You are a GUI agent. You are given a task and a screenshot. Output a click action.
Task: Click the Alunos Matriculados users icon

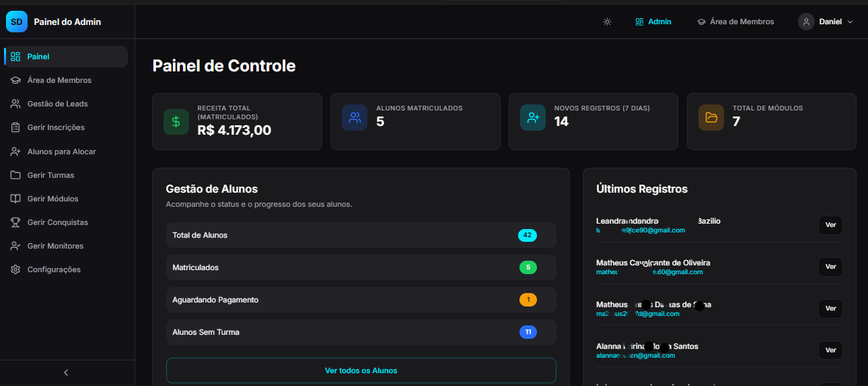coord(355,117)
